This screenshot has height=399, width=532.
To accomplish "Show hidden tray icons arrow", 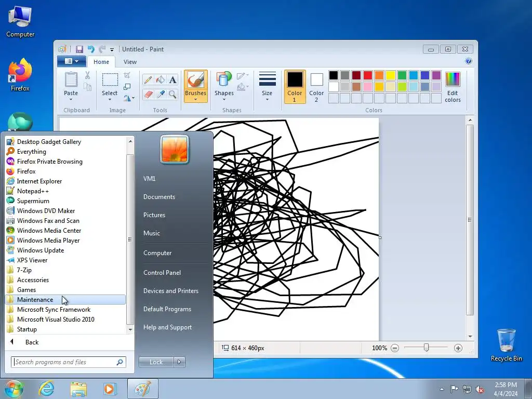I will point(442,389).
